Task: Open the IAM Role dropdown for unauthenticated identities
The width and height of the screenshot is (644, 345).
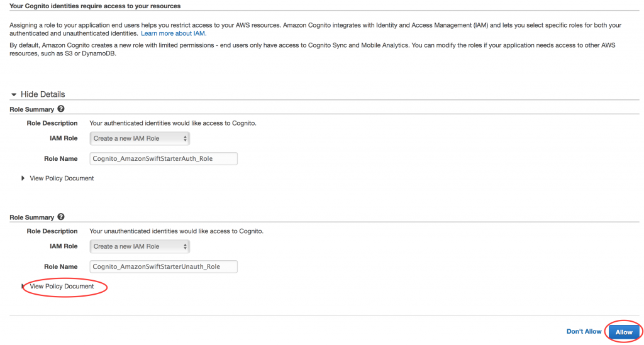Action: tap(140, 246)
